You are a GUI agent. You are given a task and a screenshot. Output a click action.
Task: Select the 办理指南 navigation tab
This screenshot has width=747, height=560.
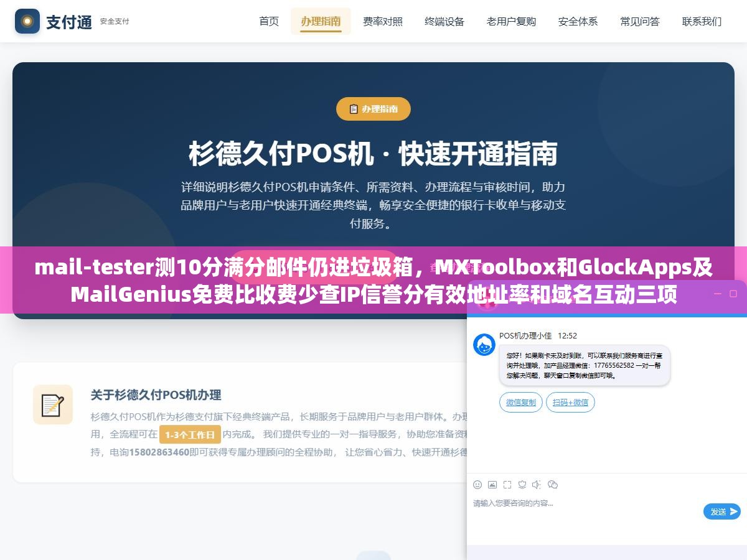coord(321,21)
